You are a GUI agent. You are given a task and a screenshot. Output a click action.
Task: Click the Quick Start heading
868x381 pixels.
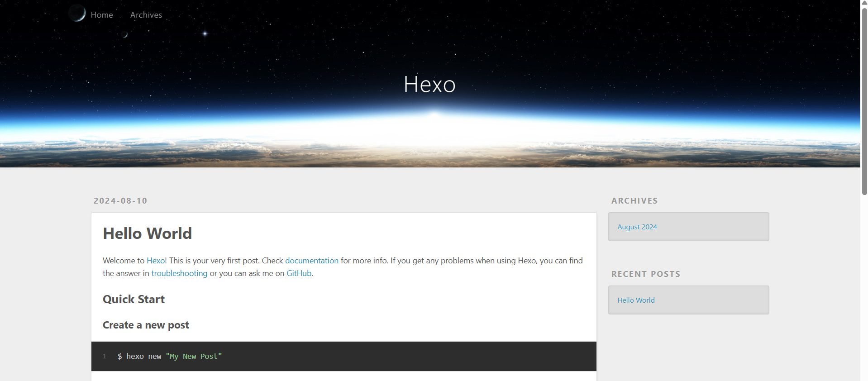pyautogui.click(x=134, y=300)
